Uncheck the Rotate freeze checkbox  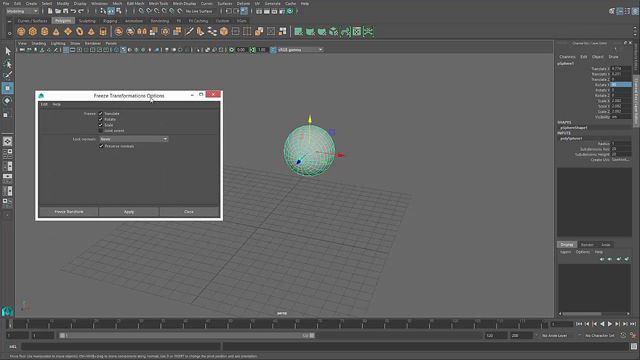[100, 119]
